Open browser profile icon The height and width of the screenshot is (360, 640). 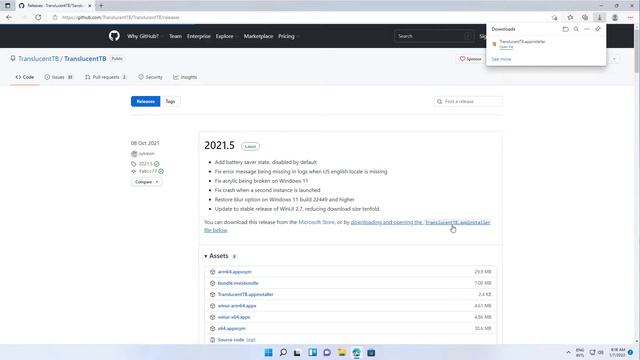[615, 18]
